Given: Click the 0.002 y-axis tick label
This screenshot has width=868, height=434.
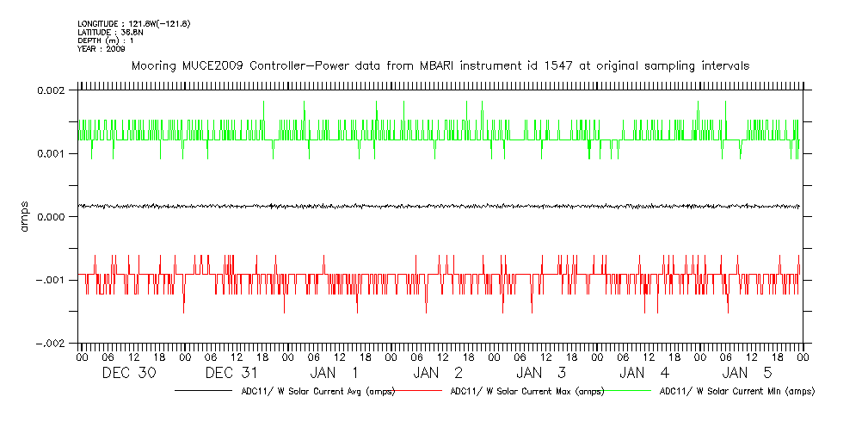Looking at the screenshot, I should click(52, 91).
